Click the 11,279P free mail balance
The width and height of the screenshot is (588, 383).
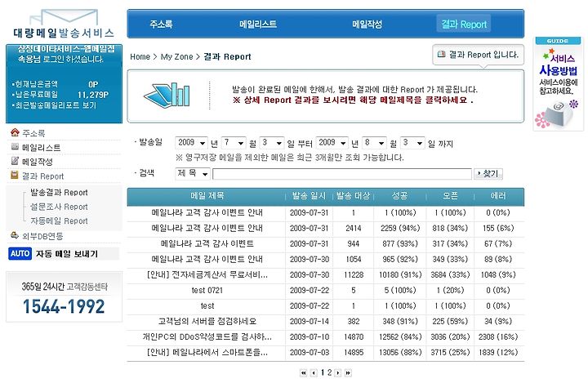(93, 95)
